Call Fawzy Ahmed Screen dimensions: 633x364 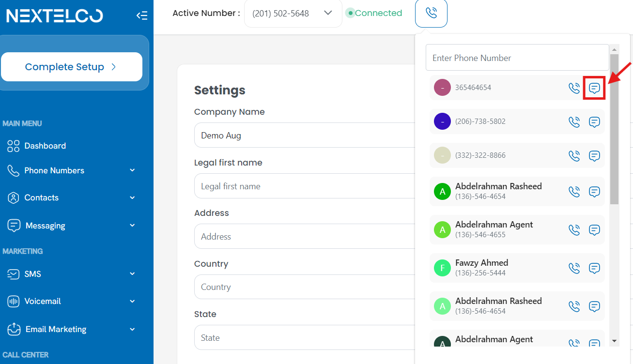[x=574, y=268]
